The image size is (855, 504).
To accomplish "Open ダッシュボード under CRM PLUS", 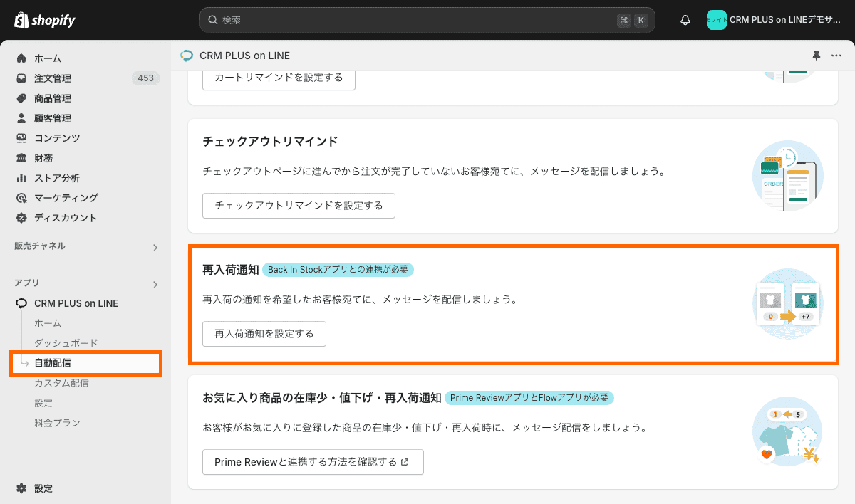I will point(66,343).
